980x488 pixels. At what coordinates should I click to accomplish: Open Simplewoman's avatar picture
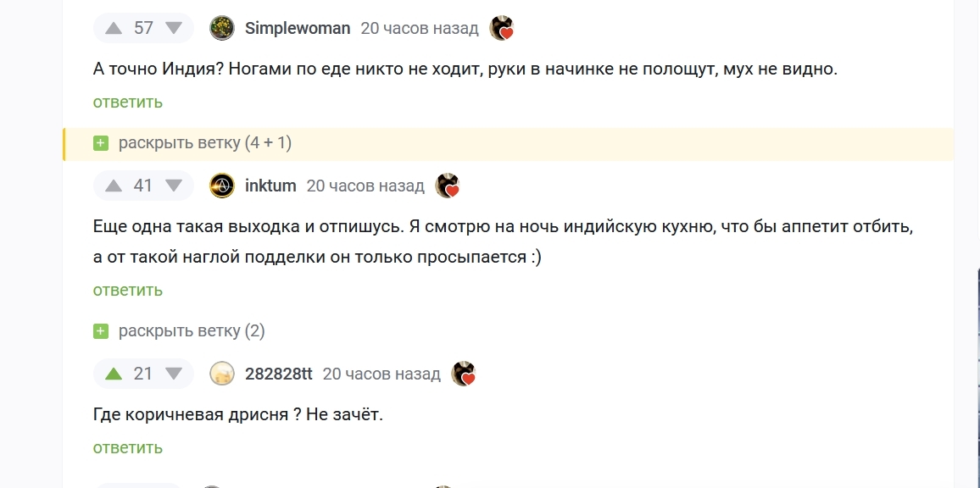(x=222, y=28)
